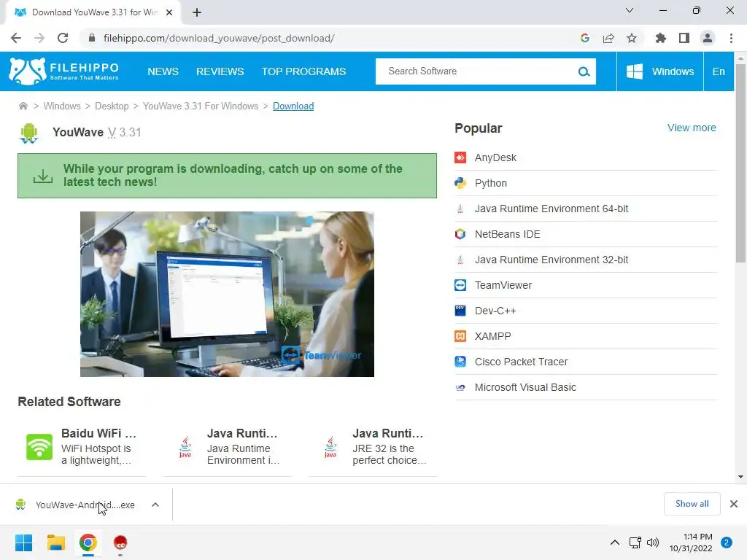Click the NetBeans IDE icon
The height and width of the screenshot is (560, 747).
point(460,234)
